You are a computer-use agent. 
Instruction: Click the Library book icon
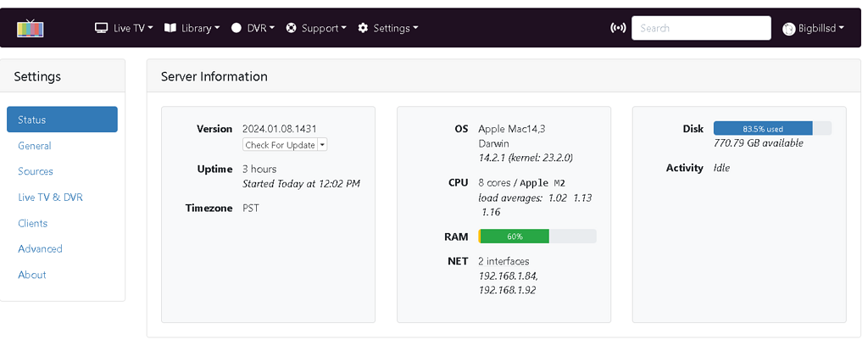(170, 28)
